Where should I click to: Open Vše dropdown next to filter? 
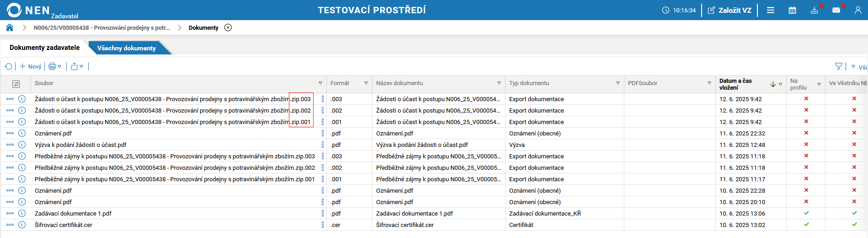coord(859,67)
